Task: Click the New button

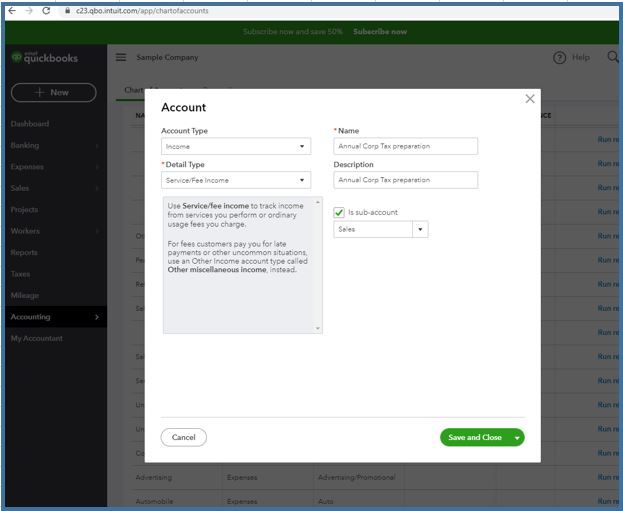Action: tap(54, 93)
